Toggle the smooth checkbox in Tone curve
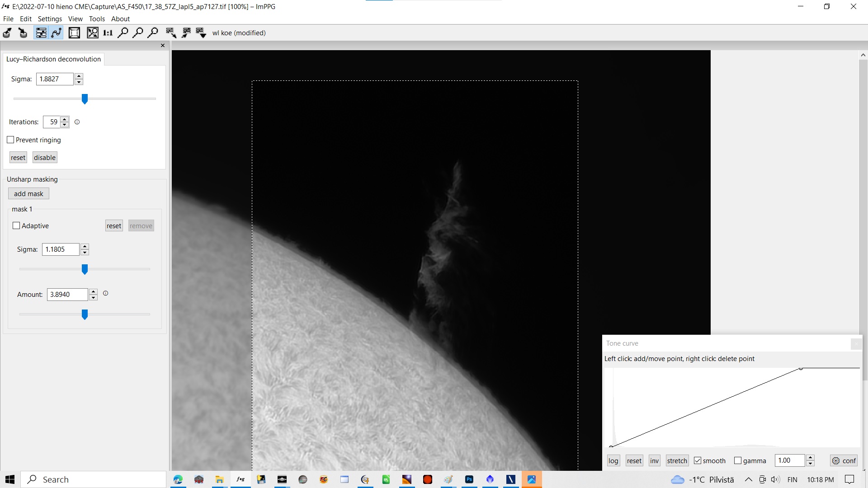Screen dimensions: 868x488 point(698,460)
